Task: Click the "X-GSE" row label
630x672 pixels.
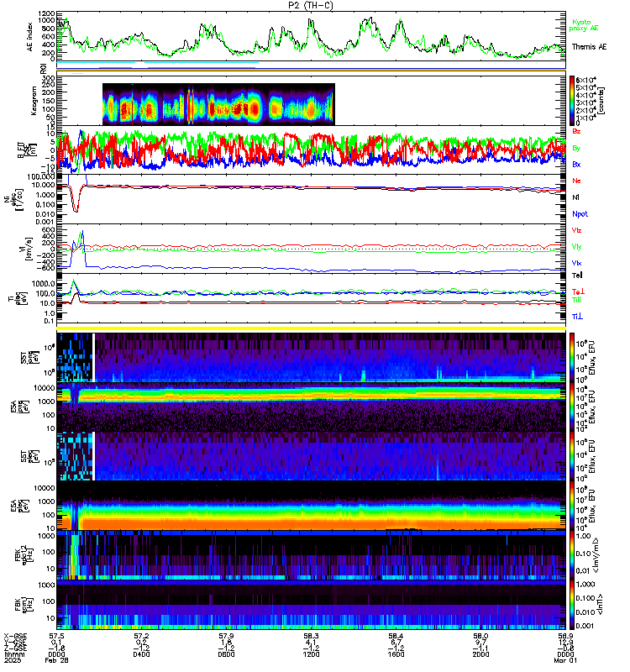Action: pyautogui.click(x=15, y=636)
